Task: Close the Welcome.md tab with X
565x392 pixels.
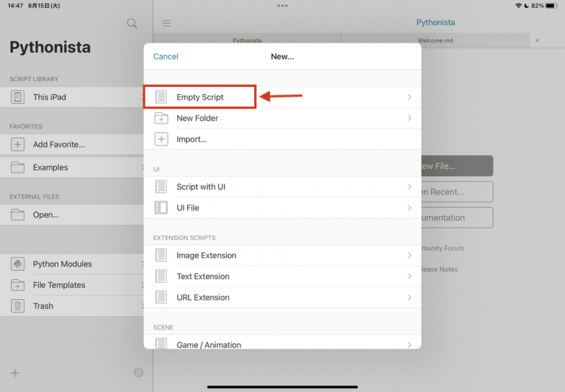Action: (x=537, y=41)
